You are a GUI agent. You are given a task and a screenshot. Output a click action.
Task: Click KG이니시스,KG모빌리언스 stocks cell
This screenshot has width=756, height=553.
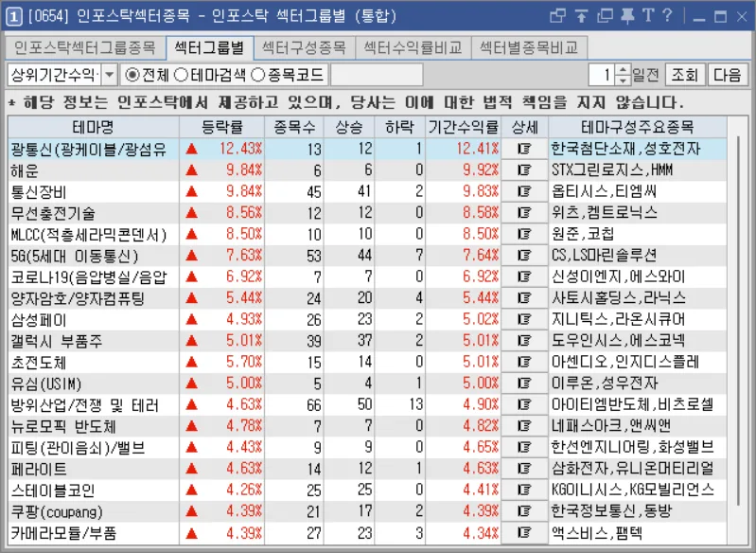click(638, 490)
